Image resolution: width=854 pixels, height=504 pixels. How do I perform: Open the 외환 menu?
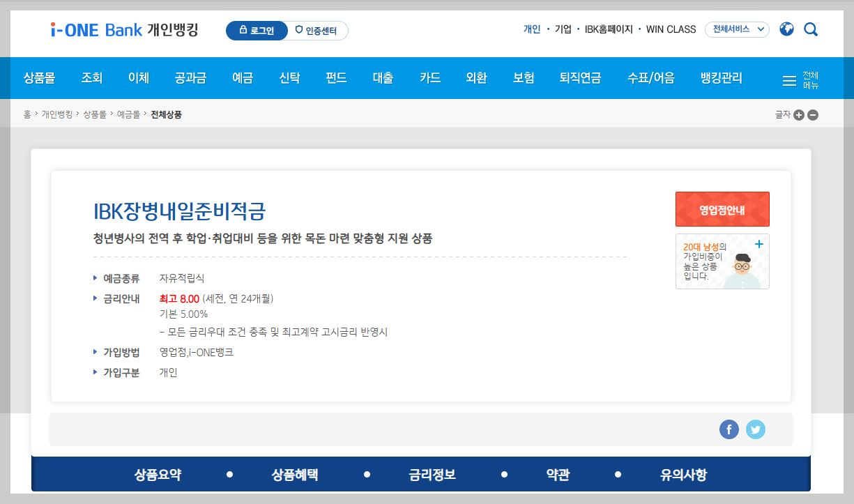476,78
